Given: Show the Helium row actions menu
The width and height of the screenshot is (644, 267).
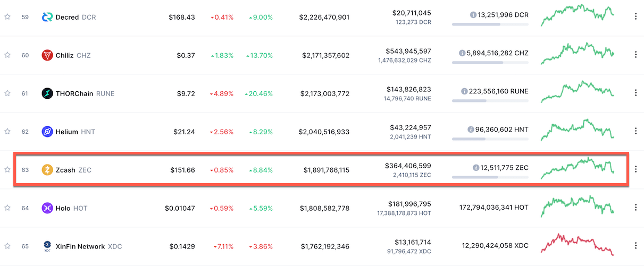Looking at the screenshot, I should pos(635,132).
